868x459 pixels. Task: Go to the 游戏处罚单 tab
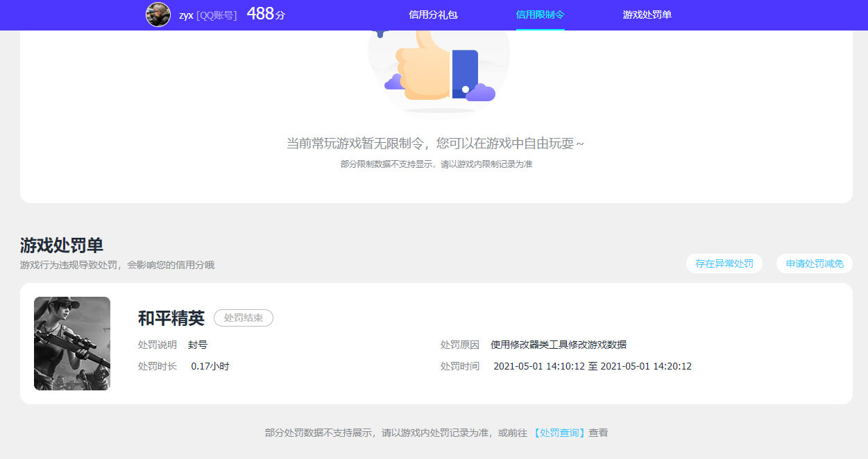pos(647,15)
